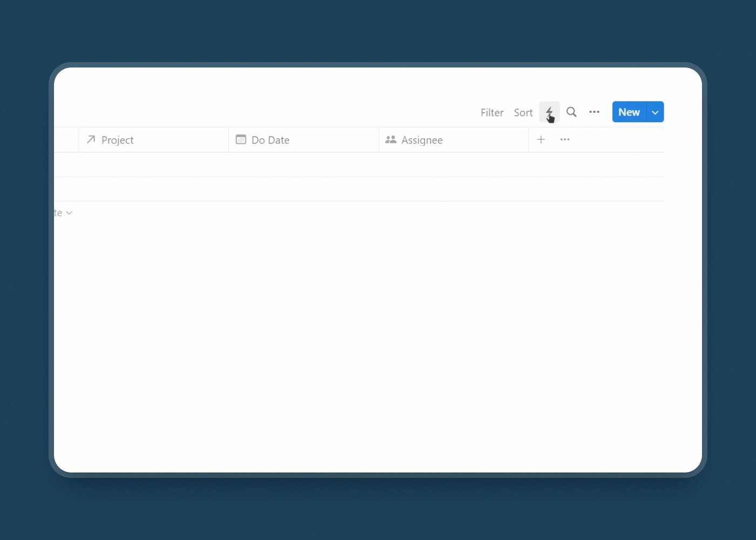Click the Sort button
Image resolution: width=756 pixels, height=540 pixels.
[x=523, y=112]
